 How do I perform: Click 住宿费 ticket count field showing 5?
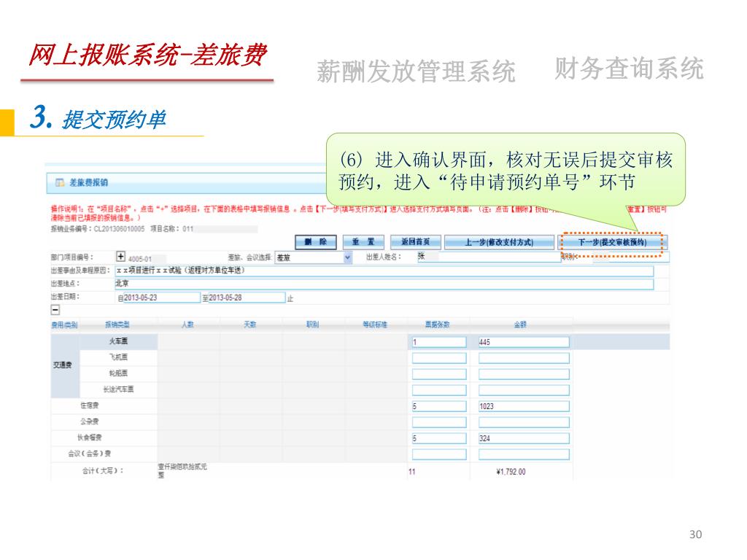[439, 406]
